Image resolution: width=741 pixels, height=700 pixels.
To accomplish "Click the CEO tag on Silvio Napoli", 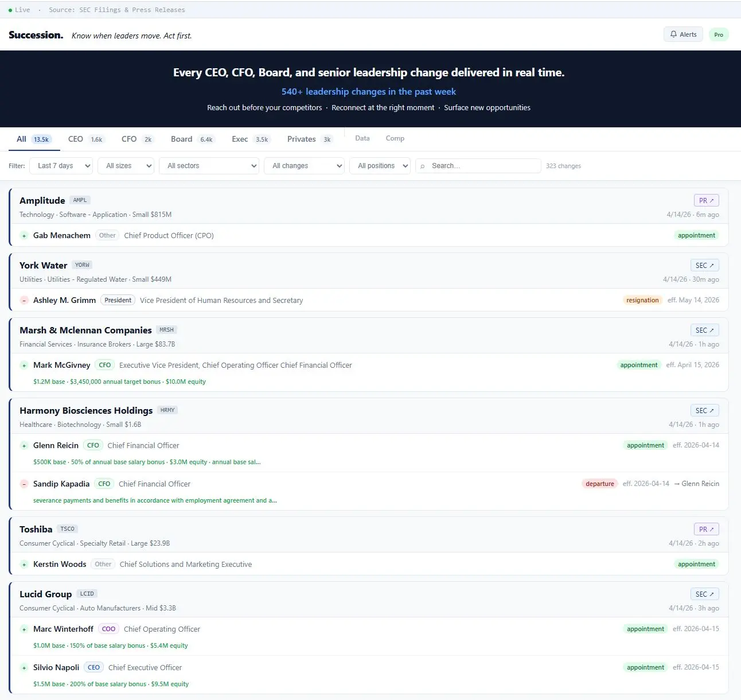I will [94, 667].
